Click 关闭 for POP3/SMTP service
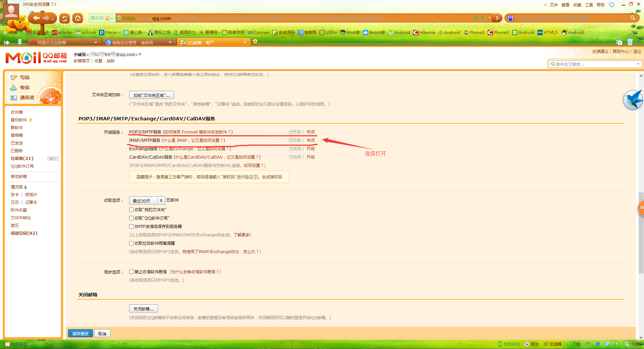 (310, 132)
